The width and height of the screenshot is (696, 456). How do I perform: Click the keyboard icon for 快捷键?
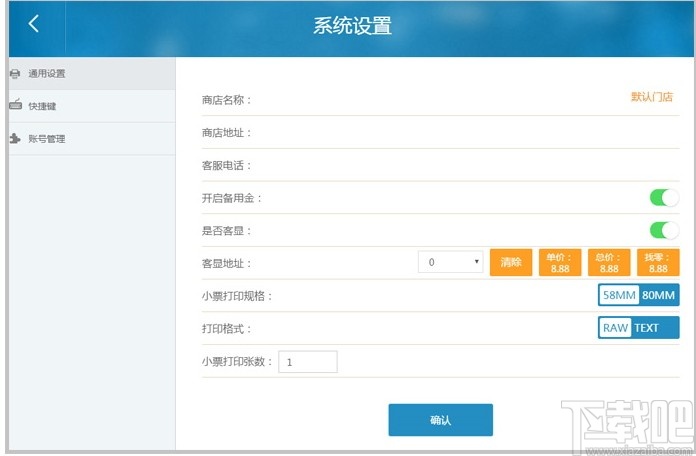pos(14,106)
